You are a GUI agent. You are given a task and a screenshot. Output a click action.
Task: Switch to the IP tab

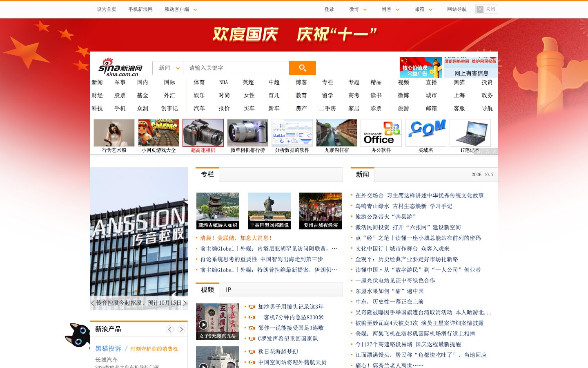(x=228, y=290)
